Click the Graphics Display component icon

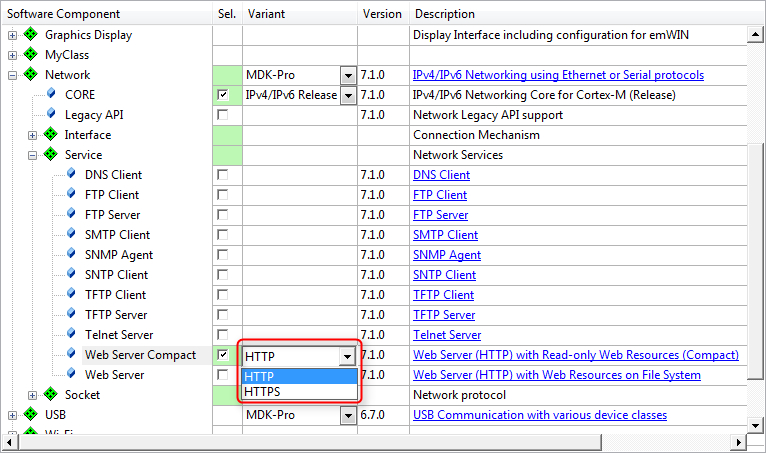[31, 35]
